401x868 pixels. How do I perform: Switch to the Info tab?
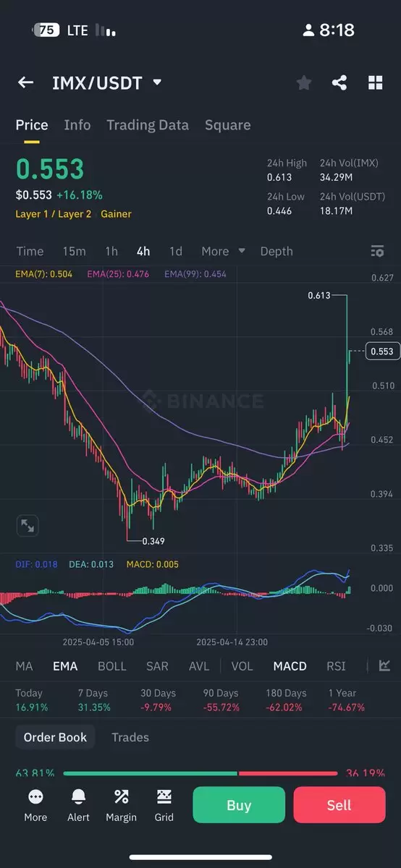tap(77, 125)
